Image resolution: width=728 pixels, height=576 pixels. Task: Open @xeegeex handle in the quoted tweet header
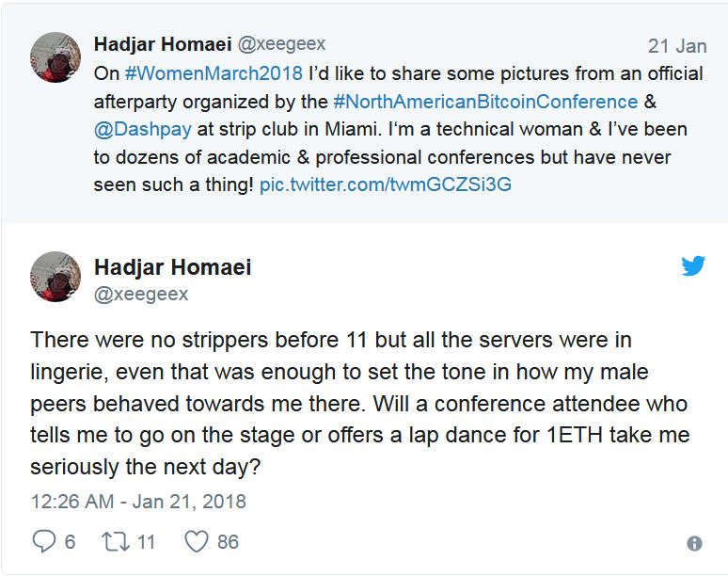tap(280, 44)
